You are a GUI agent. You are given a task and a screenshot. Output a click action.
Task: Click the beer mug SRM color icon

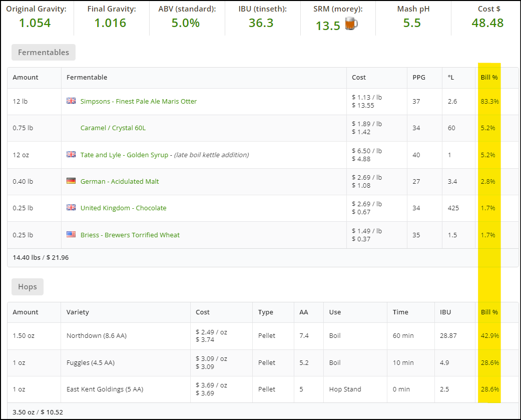[351, 24]
